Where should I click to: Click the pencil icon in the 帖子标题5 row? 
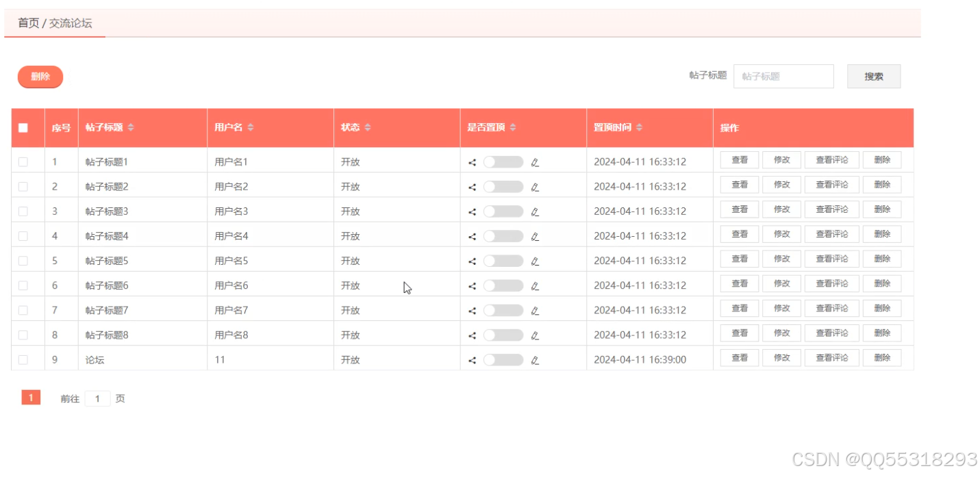(x=535, y=261)
